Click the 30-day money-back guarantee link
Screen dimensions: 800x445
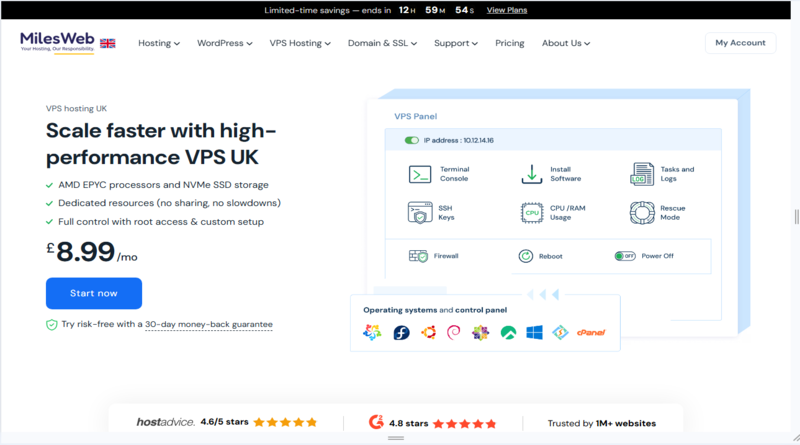(209, 325)
